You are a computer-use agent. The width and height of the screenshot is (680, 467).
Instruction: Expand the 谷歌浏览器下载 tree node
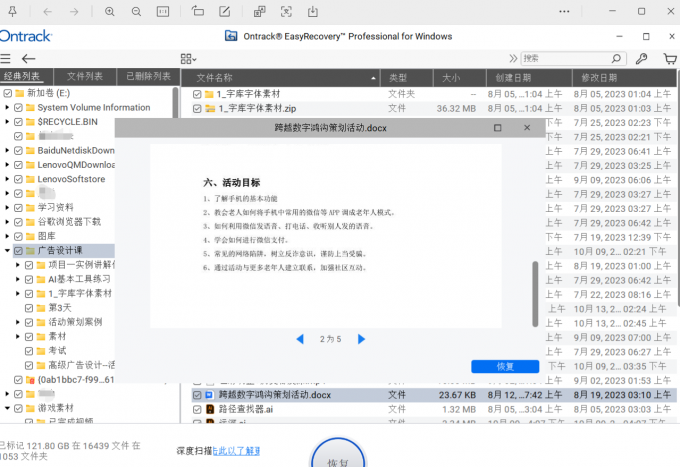(x=7, y=222)
